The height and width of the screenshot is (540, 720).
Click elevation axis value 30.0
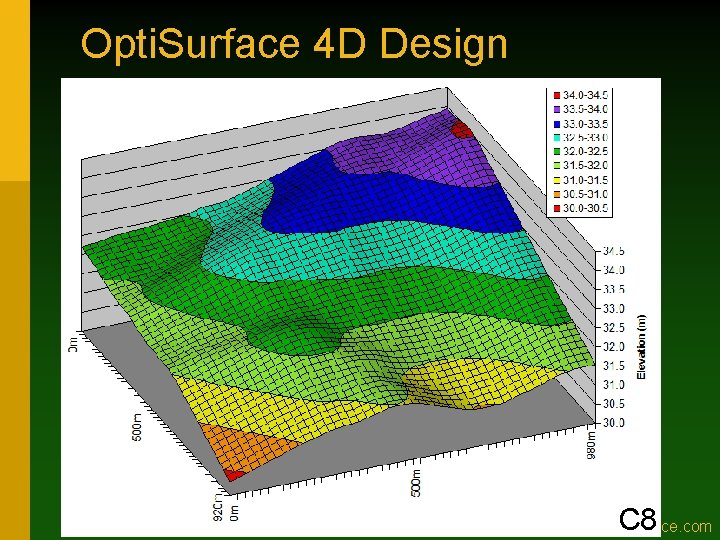coord(613,422)
